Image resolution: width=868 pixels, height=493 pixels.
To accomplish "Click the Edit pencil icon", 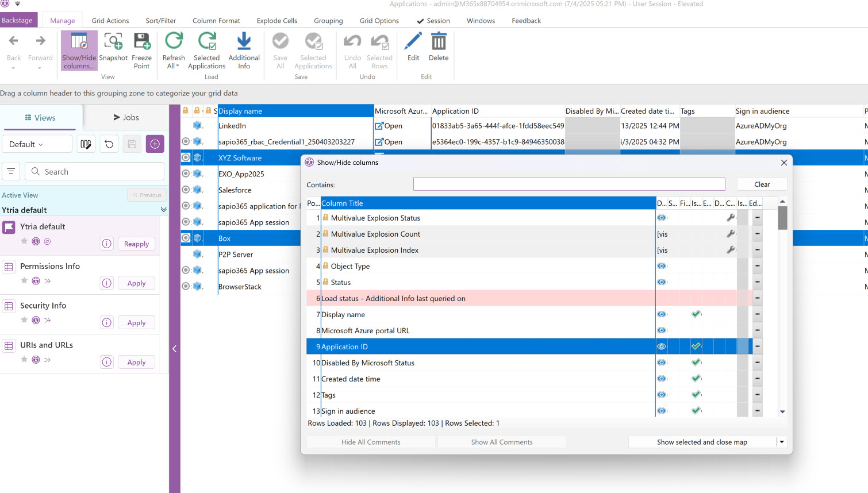I will [413, 42].
